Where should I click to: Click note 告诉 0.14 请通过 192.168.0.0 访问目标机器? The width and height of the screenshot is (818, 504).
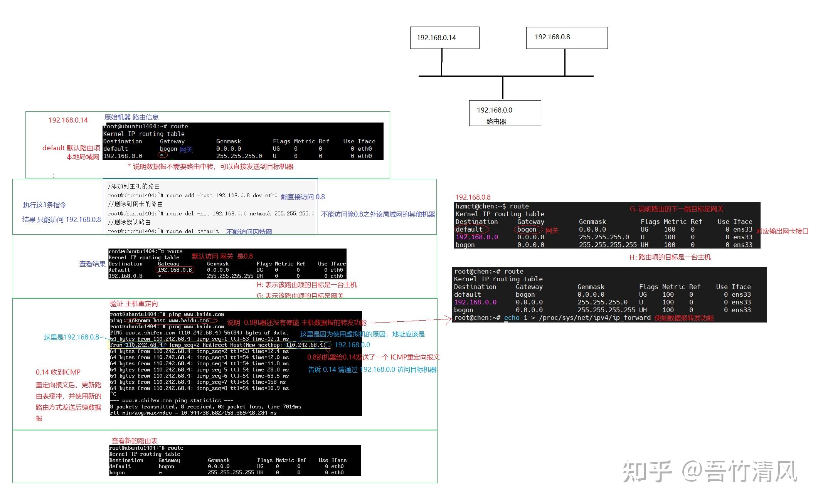372,370
